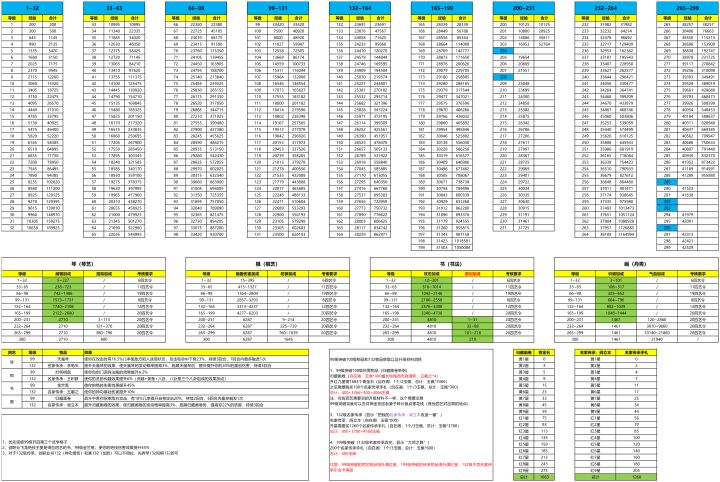This screenshot has height=482, width=720.
Task: Click the "213840" total cell for level 74
Action: (217, 77)
